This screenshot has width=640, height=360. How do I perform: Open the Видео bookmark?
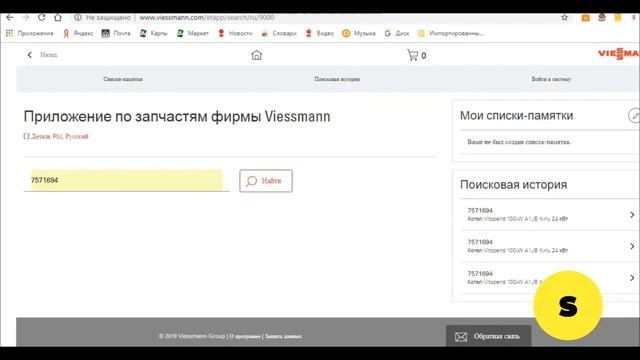[x=320, y=33]
